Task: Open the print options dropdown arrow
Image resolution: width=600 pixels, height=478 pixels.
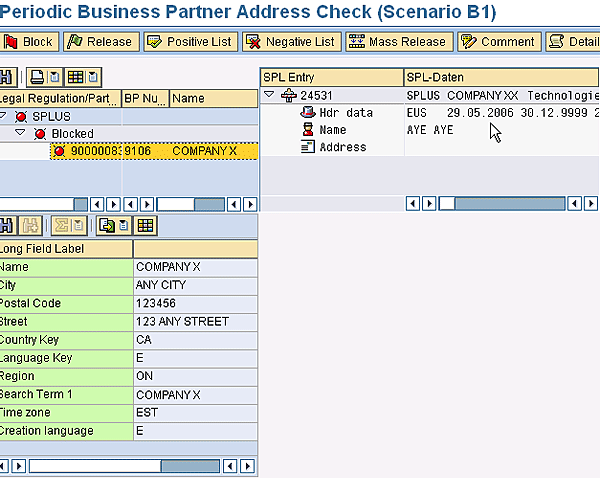Action: [55, 77]
